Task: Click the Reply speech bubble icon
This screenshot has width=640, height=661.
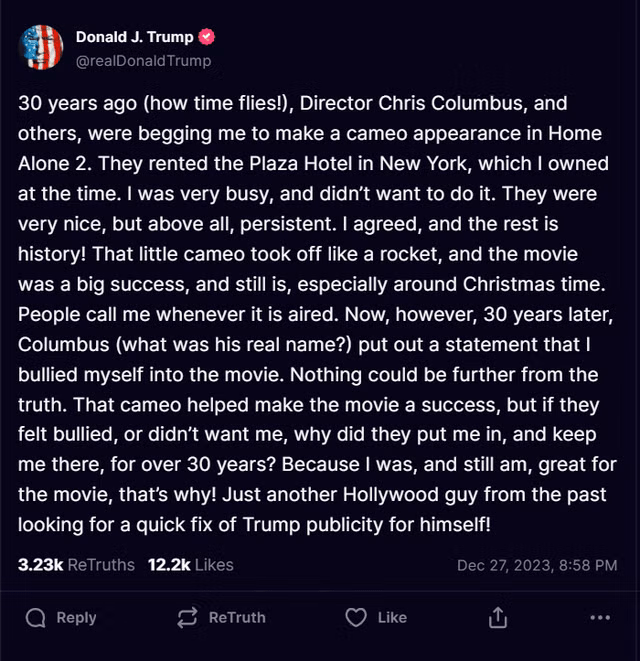Action: [36, 618]
